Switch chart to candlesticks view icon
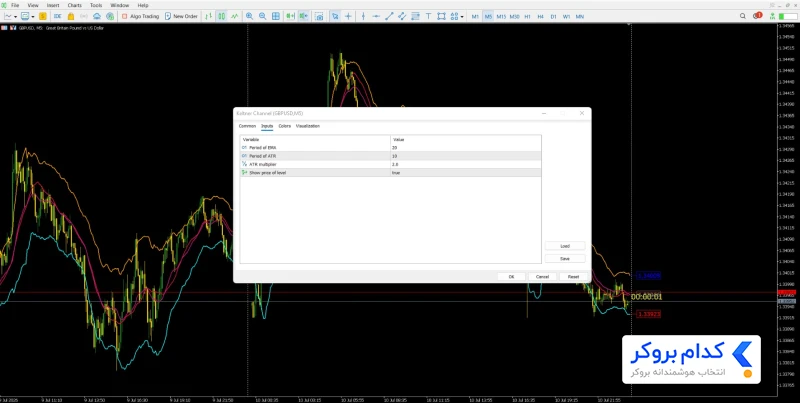This screenshot has height=403, width=800. 221,16
